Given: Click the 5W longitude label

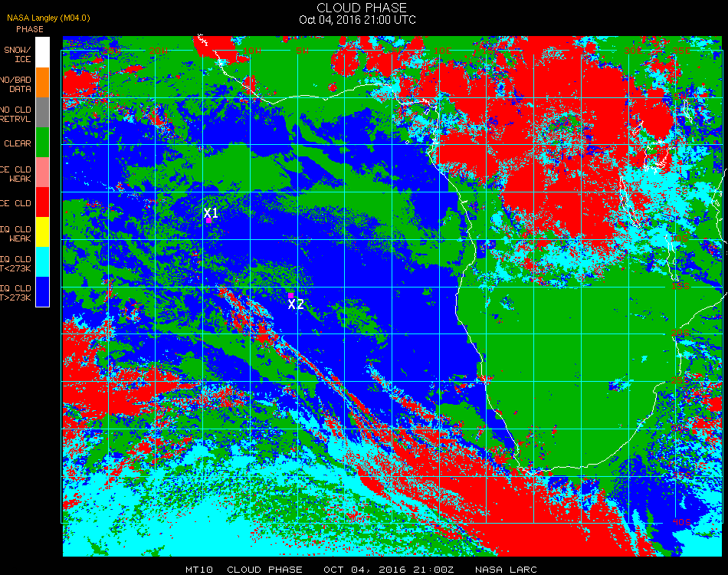Looking at the screenshot, I should tap(302, 51).
